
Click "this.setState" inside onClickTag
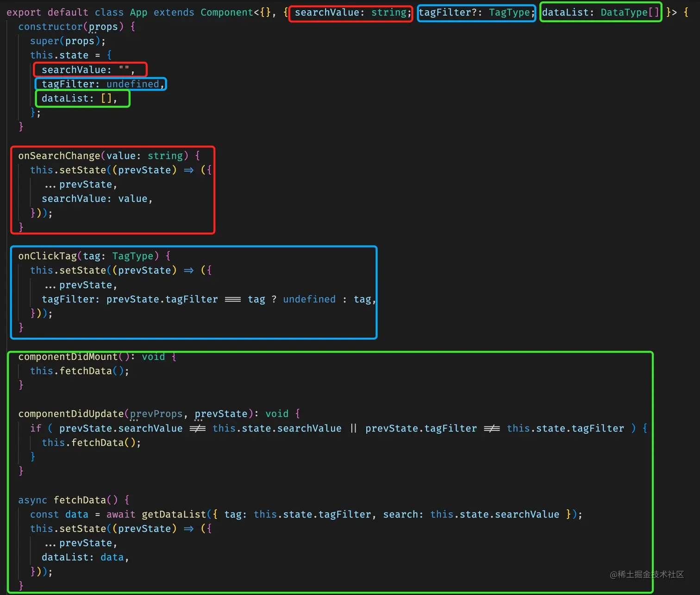[x=68, y=271]
